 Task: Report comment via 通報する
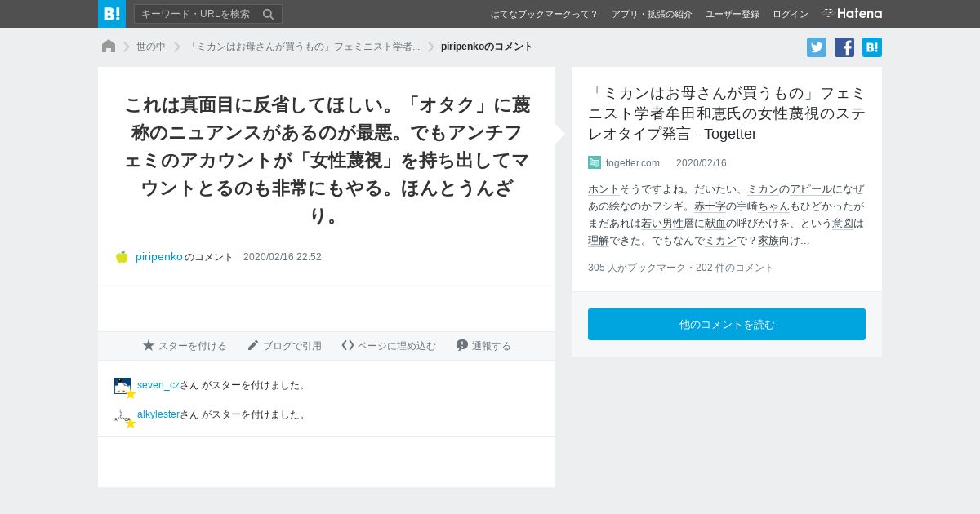point(483,346)
